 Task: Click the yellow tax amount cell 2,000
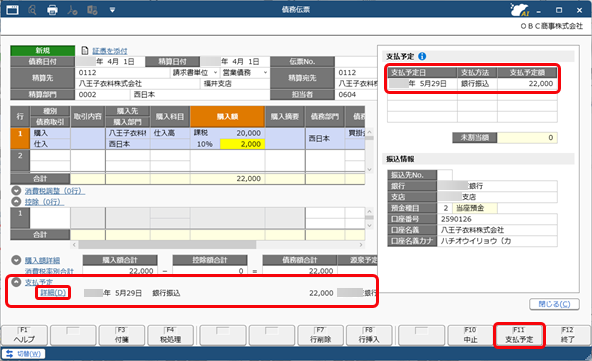coord(242,144)
